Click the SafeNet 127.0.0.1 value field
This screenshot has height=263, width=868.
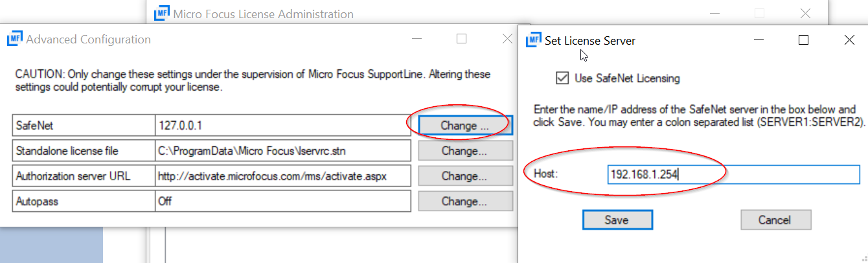point(282,126)
